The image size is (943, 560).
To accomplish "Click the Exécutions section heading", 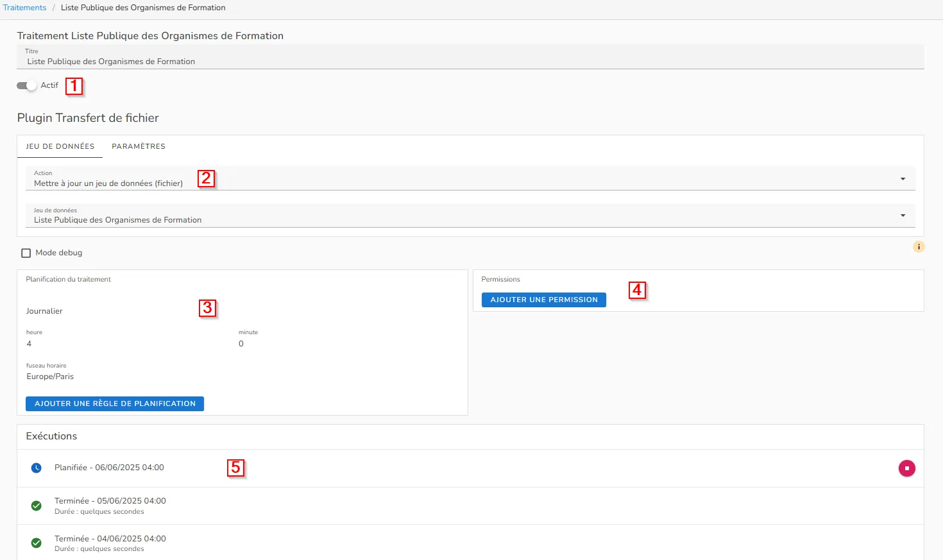I will pyautogui.click(x=51, y=436).
